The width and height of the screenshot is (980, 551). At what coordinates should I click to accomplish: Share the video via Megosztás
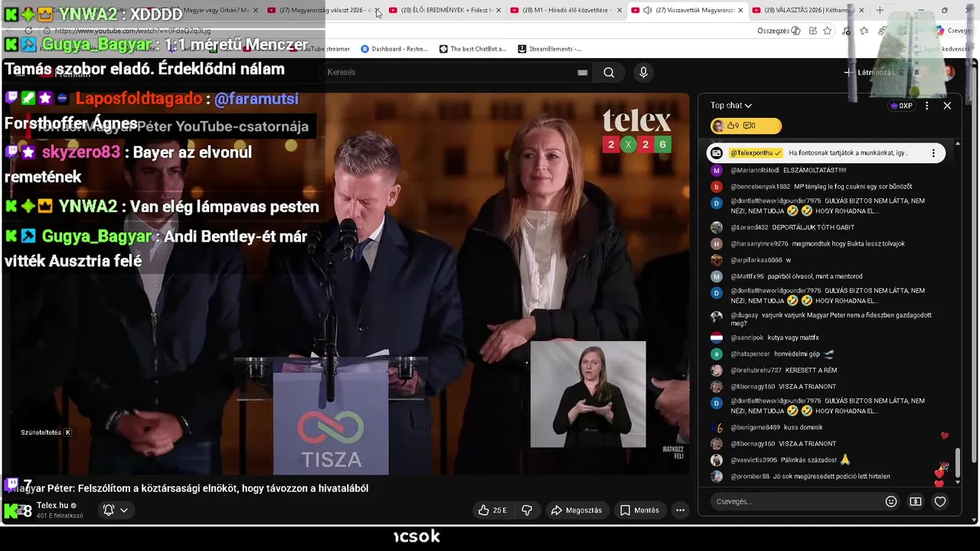[577, 510]
